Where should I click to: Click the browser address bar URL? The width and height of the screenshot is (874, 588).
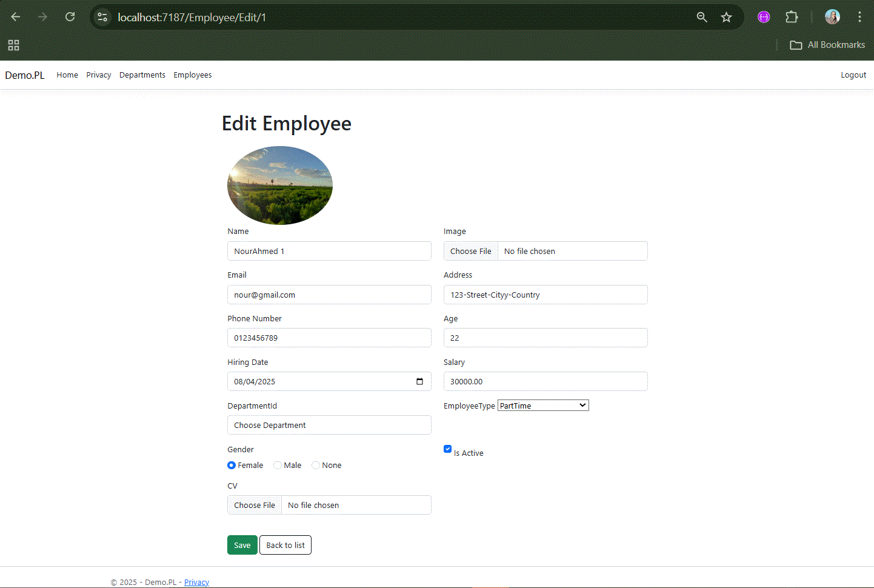click(x=192, y=17)
